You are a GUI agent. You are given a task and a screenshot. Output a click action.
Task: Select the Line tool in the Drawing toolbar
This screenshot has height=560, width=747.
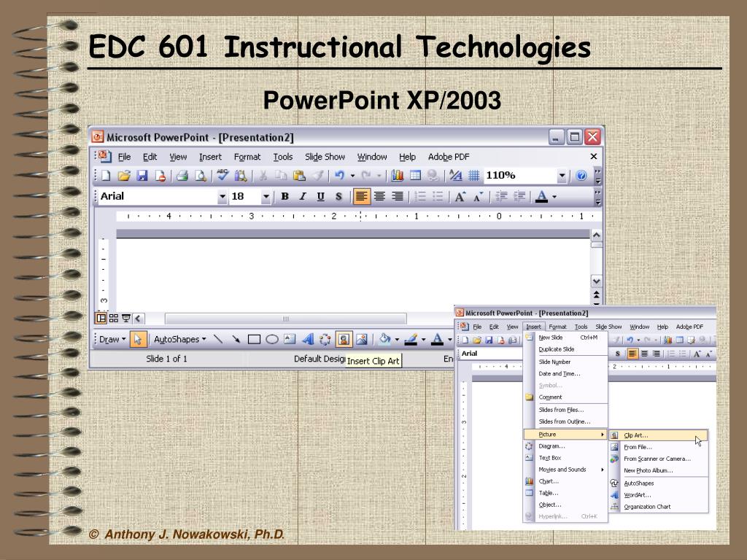pyautogui.click(x=218, y=339)
